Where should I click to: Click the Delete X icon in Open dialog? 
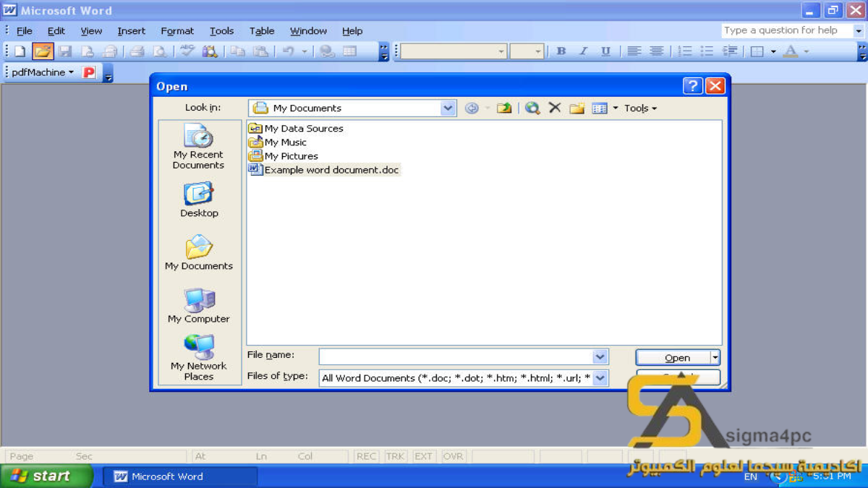point(555,108)
